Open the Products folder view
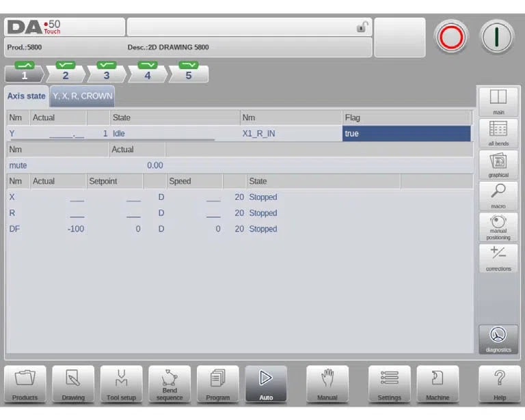The width and height of the screenshot is (525, 420). 25,384
